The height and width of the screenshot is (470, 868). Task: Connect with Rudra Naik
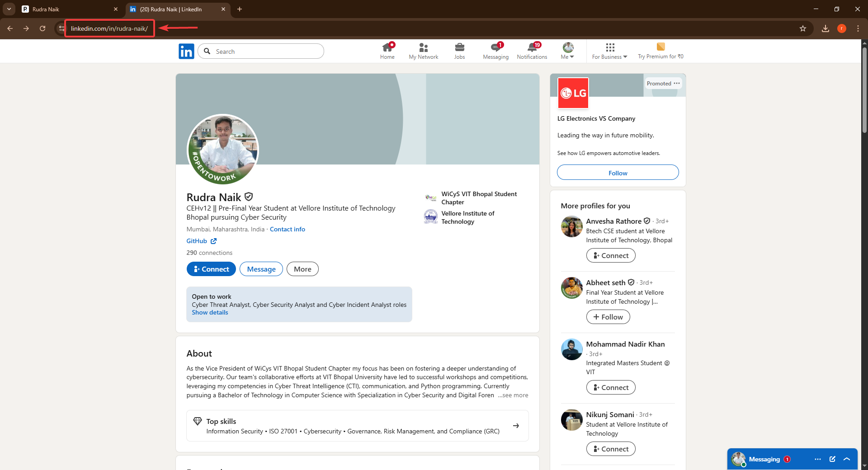tap(211, 269)
